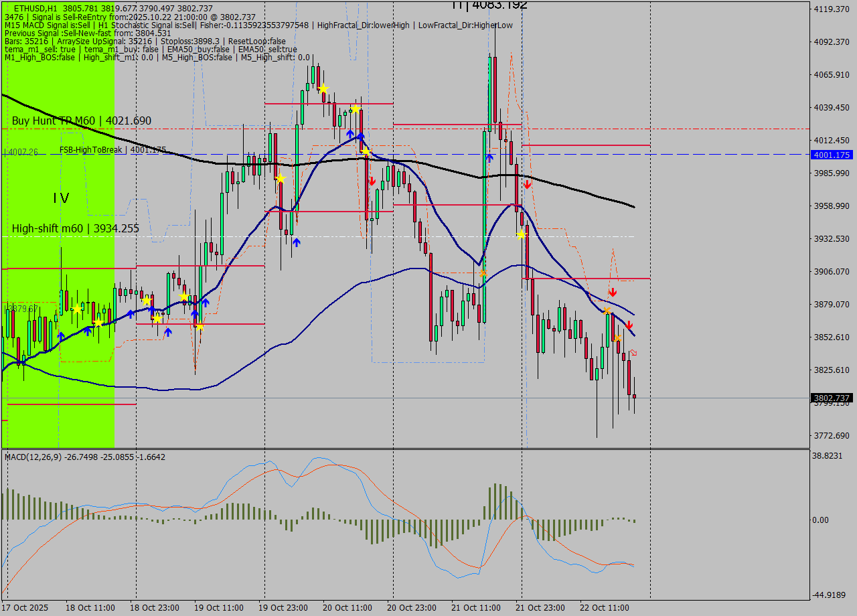Image resolution: width=857 pixels, height=616 pixels.
Task: Select the 17 Oct 2025 date label
Action: tap(25, 608)
